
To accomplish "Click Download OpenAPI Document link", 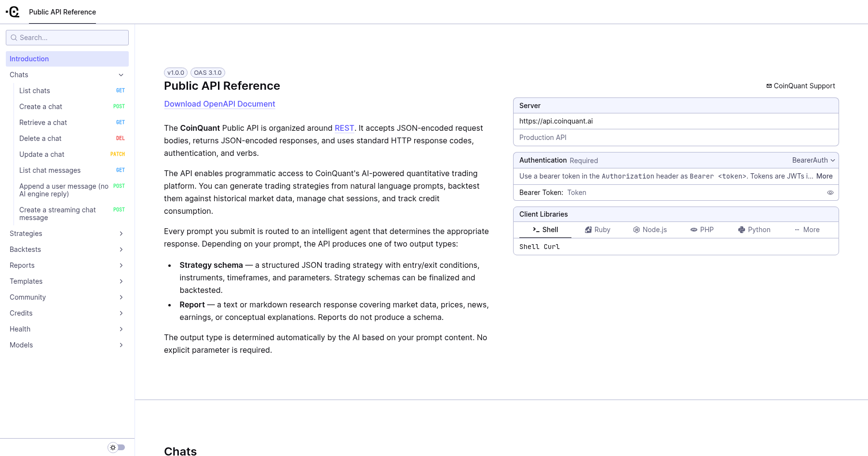I will (219, 104).
